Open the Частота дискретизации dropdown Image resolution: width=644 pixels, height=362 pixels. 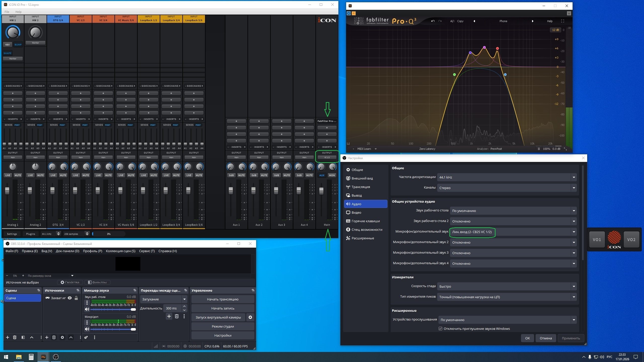(507, 177)
